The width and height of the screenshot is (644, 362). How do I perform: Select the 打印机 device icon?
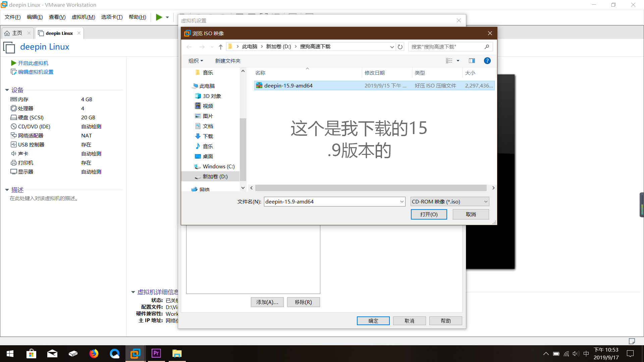[x=14, y=163]
